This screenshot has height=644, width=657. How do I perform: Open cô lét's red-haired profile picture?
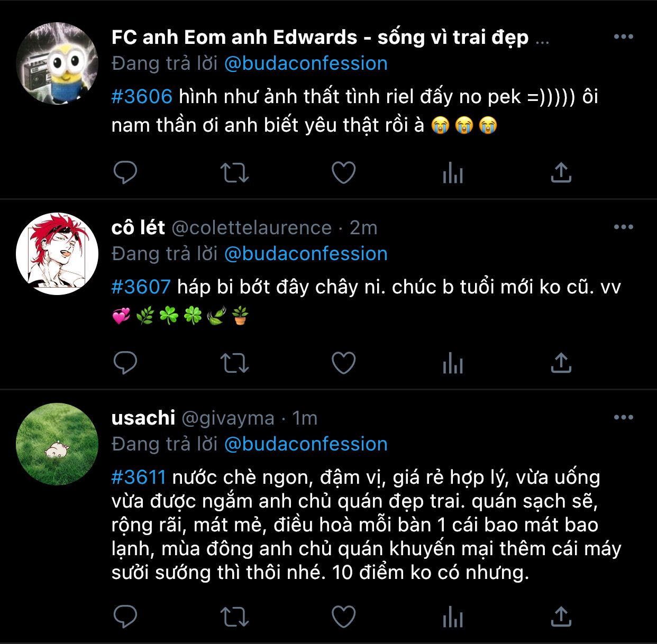(57, 254)
